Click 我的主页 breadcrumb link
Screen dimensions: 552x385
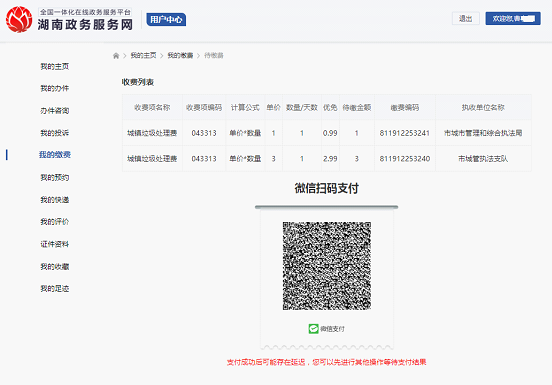(143, 55)
